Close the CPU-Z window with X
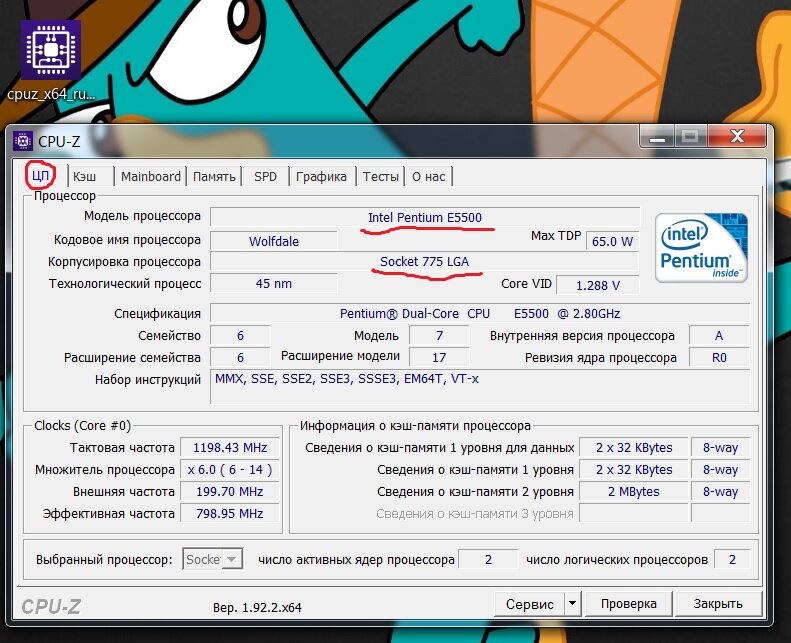 click(737, 136)
